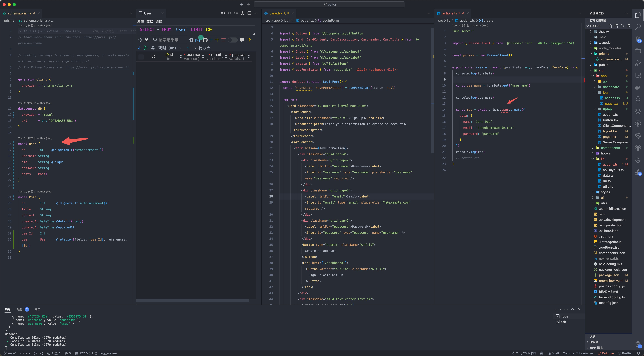Click the lock icon in the User data toolbar
This screenshot has width=644, height=356.
tap(147, 40)
